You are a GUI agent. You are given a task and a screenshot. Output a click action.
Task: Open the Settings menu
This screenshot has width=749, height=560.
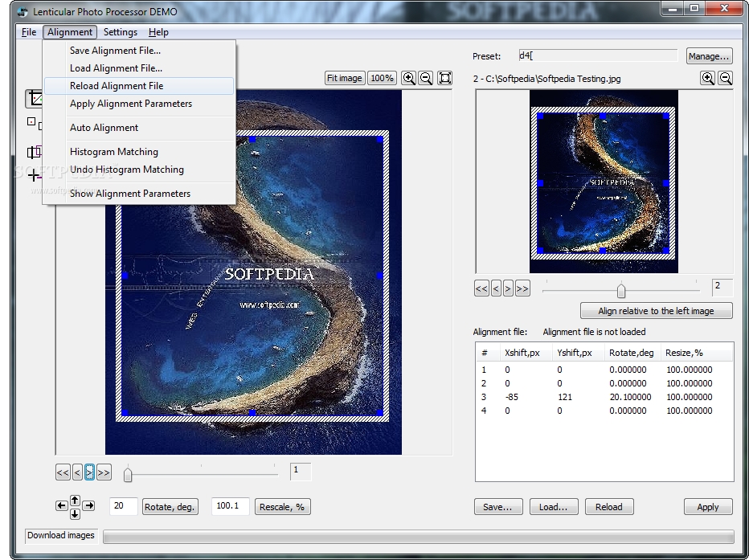[x=121, y=32]
